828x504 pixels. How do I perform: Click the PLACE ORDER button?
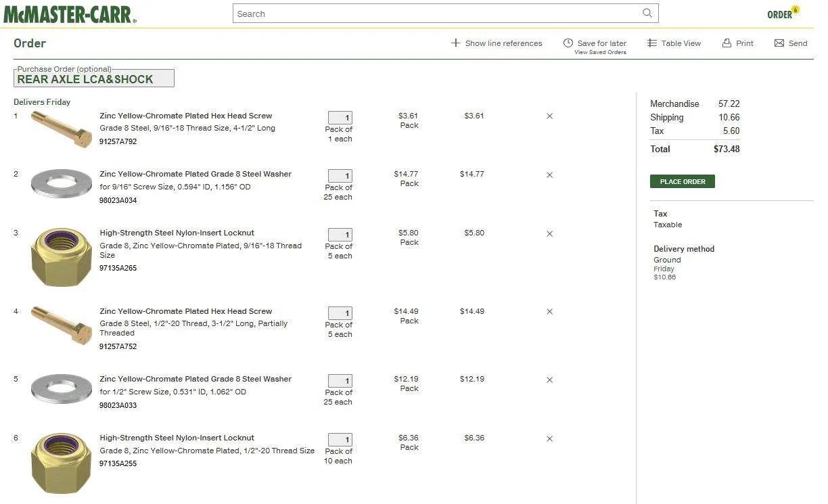(682, 181)
